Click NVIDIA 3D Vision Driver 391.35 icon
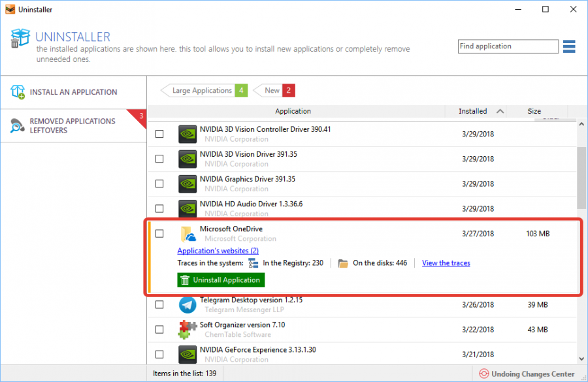This screenshot has height=382, width=588. coord(188,159)
